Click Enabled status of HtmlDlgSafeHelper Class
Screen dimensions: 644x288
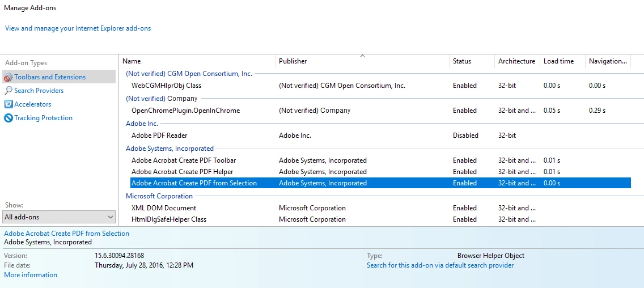click(464, 219)
